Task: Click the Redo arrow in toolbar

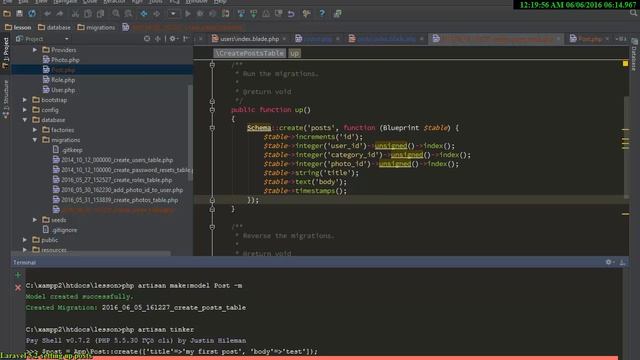Action: tap(60, 14)
